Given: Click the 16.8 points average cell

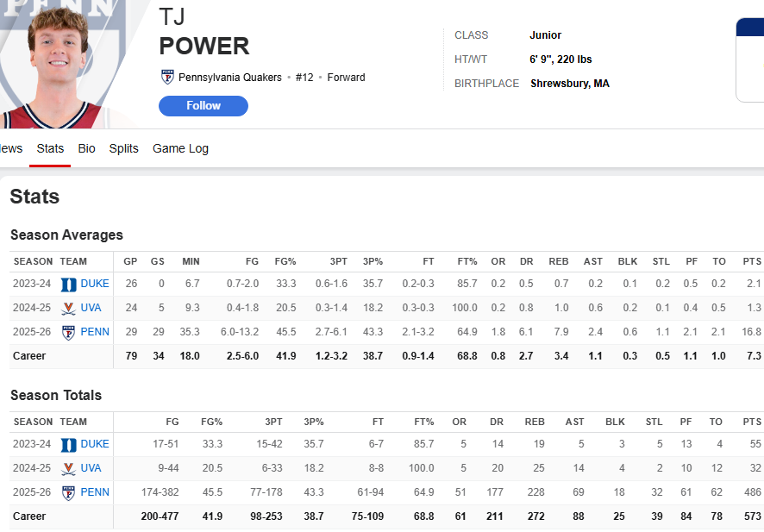Looking at the screenshot, I should click(751, 332).
